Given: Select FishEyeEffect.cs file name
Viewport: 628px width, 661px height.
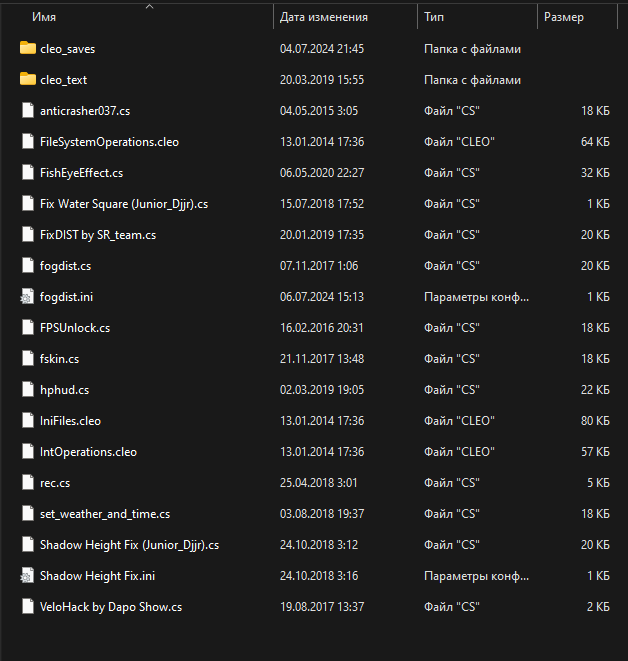Looking at the screenshot, I should tap(81, 173).
